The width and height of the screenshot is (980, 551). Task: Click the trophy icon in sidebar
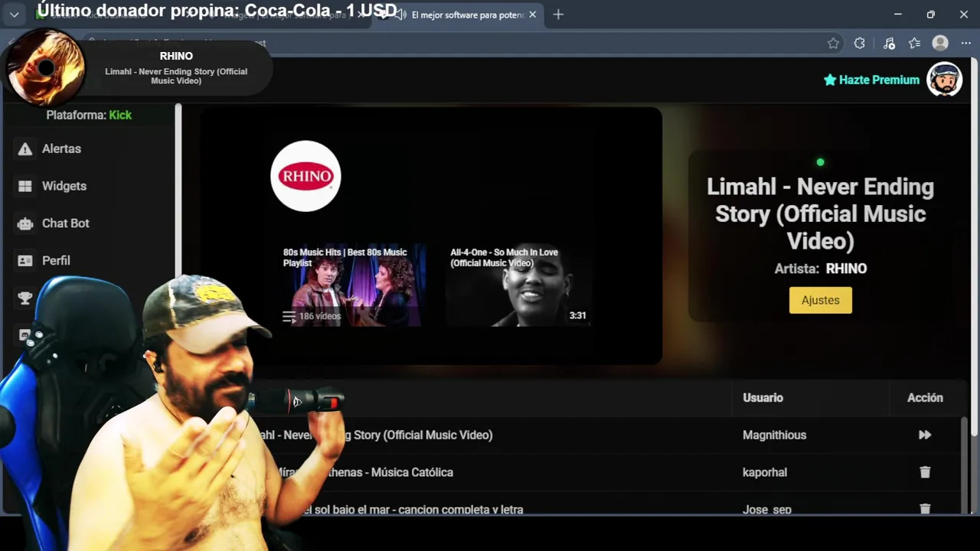[x=25, y=298]
